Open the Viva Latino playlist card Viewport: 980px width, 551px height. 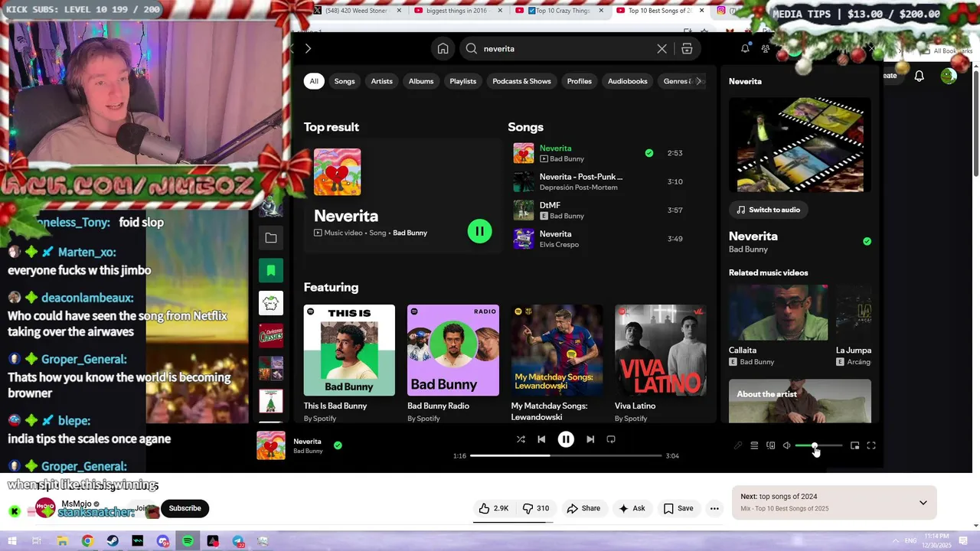point(661,362)
